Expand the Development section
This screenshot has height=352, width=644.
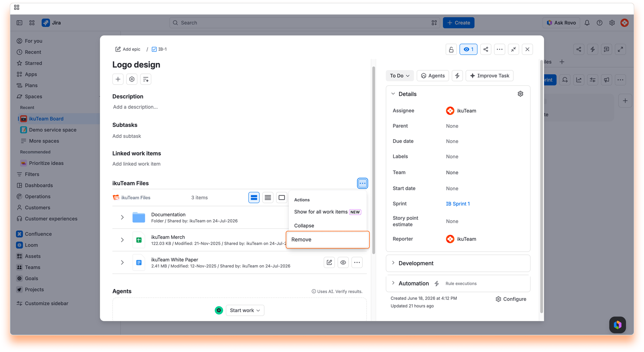coord(393,263)
